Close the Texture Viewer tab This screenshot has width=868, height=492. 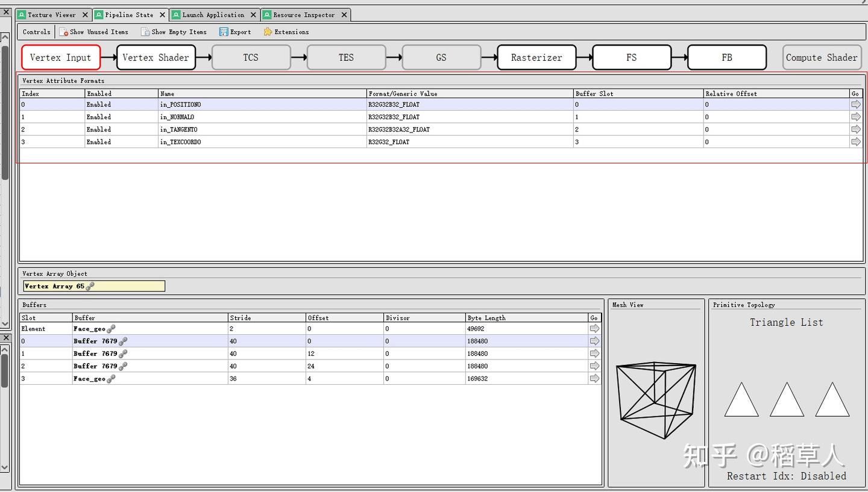pos(85,14)
